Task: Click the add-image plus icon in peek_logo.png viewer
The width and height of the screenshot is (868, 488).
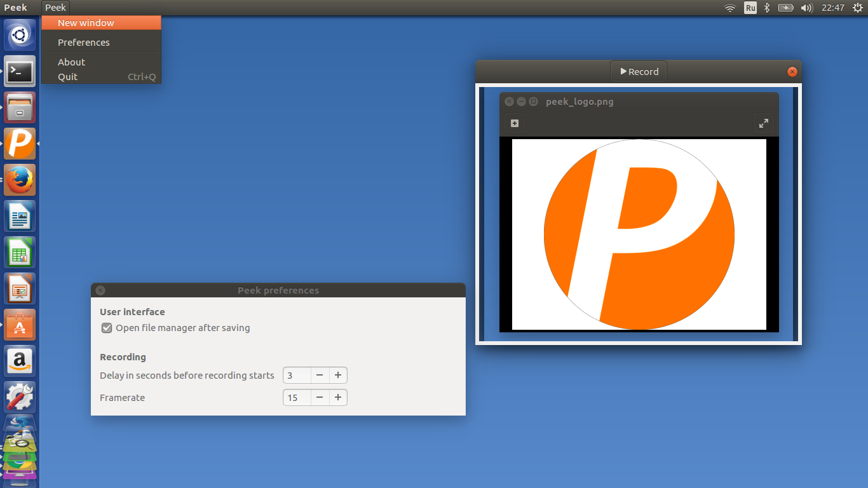Action: coord(515,123)
